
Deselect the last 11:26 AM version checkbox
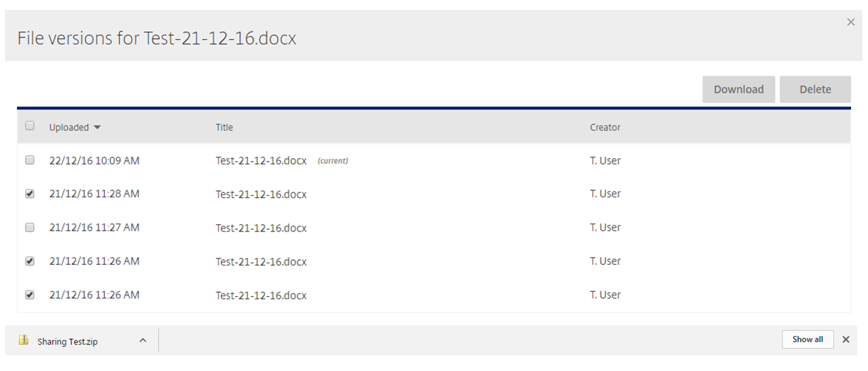point(30,295)
